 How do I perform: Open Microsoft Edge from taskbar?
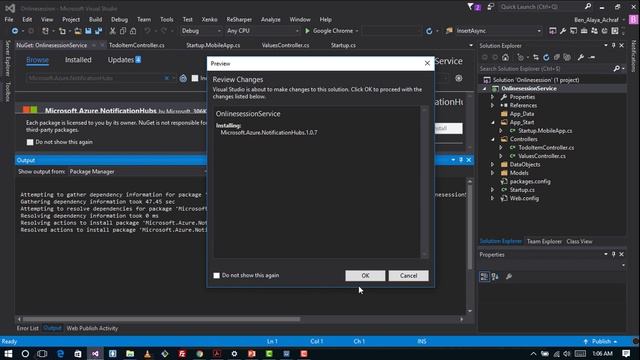(x=60, y=353)
